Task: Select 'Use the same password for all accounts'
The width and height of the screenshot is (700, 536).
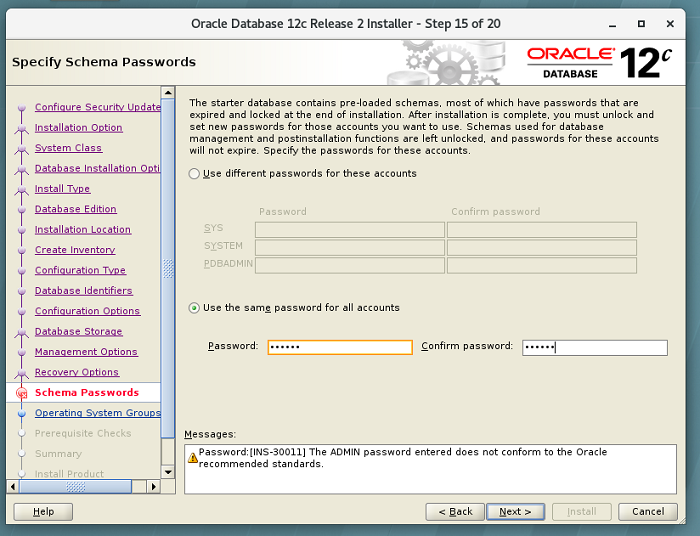Action: pyautogui.click(x=194, y=308)
